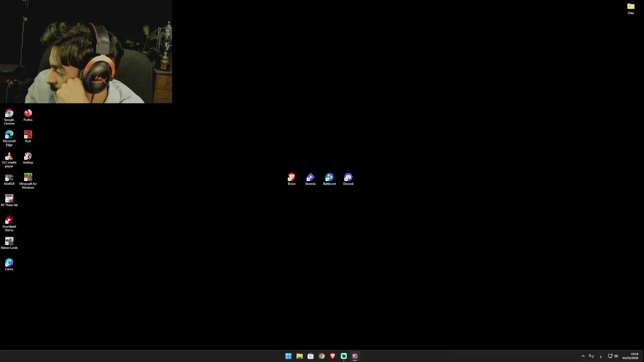Image resolution: width=644 pixels, height=362 pixels.
Task: Select VLC media player desktop icon
Action: pos(9,160)
